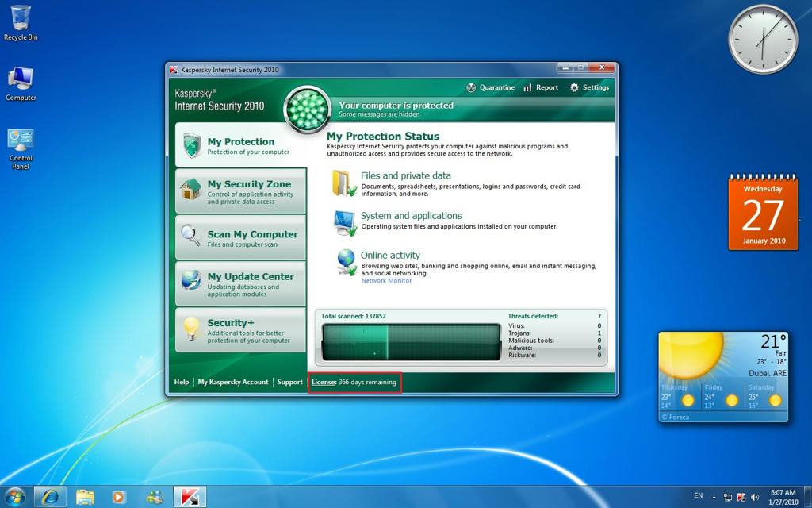Click the System and applications monitor icon
This screenshot has width=812, height=508.
coord(344,223)
